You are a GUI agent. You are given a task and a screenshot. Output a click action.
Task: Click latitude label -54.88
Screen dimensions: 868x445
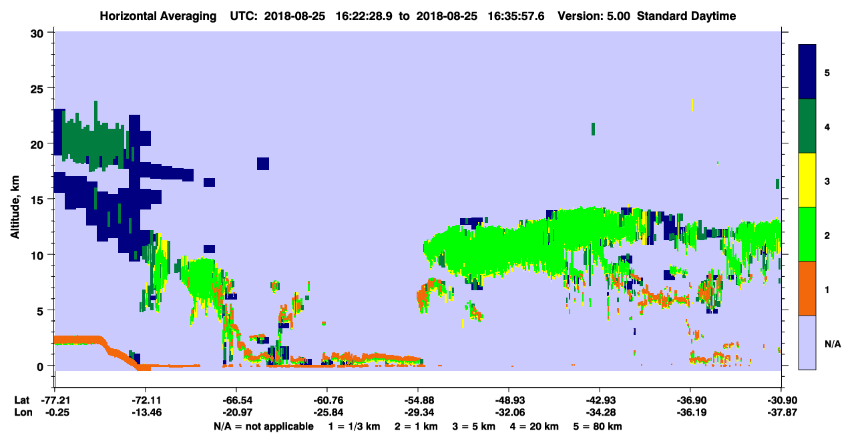coord(418,400)
